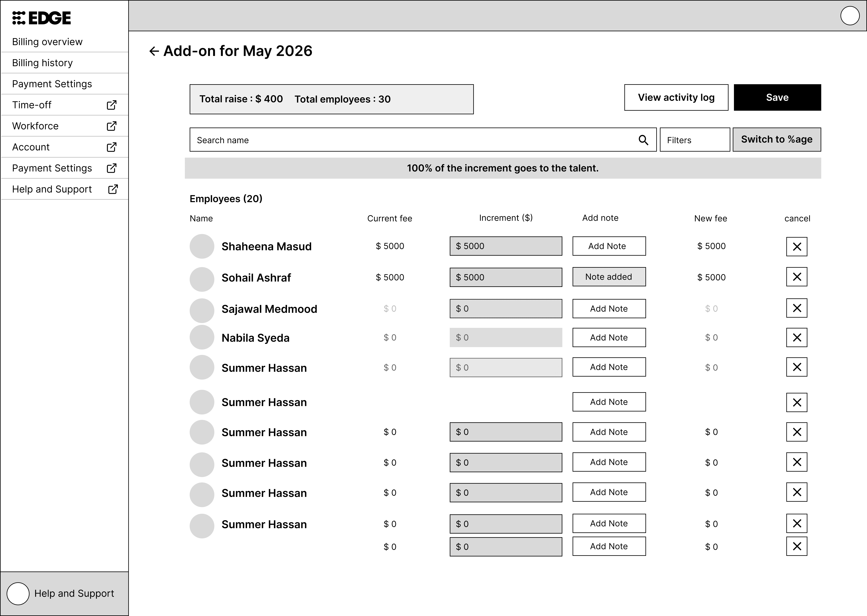This screenshot has height=616, width=867.
Task: Edit Shaheena Masud's increment amount field
Action: (x=505, y=246)
